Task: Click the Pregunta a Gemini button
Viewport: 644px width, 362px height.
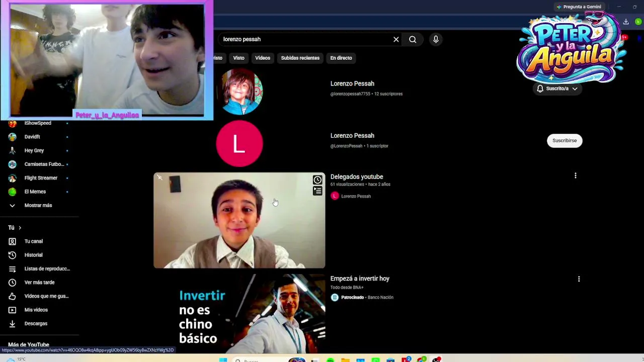Action: (x=579, y=7)
